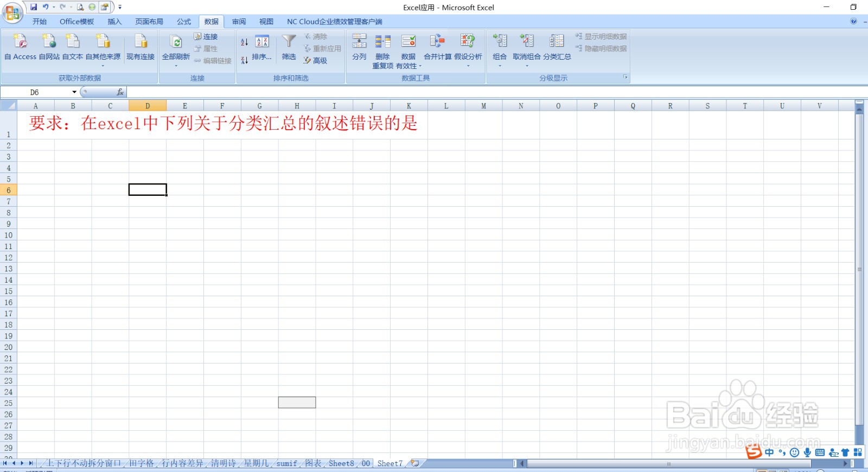868x472 pixels.
Task: Open existing connections (现有连接)
Action: pos(141,47)
